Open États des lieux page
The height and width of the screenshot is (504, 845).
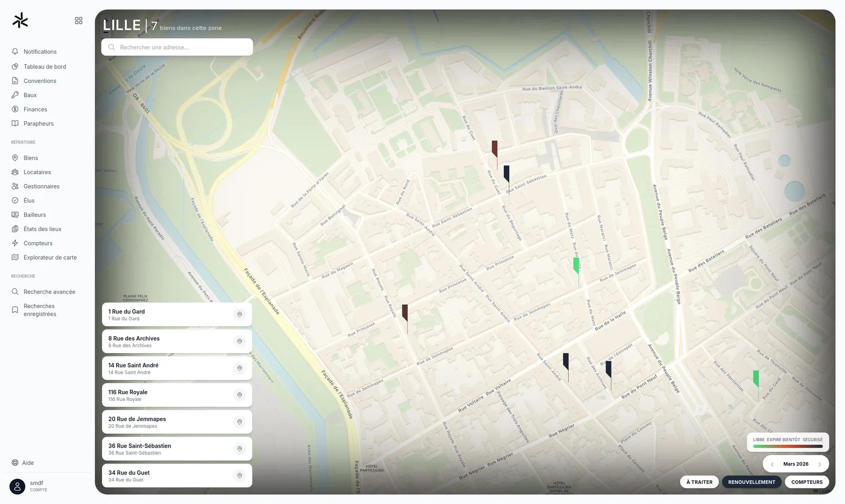[x=42, y=230]
